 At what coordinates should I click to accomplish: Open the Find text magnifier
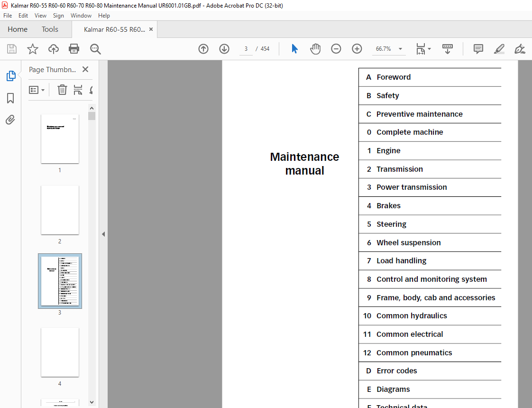(95, 49)
